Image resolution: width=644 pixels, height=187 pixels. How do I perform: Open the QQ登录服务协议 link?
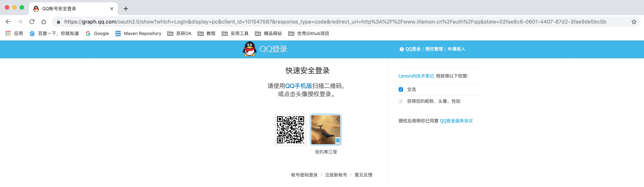456,121
